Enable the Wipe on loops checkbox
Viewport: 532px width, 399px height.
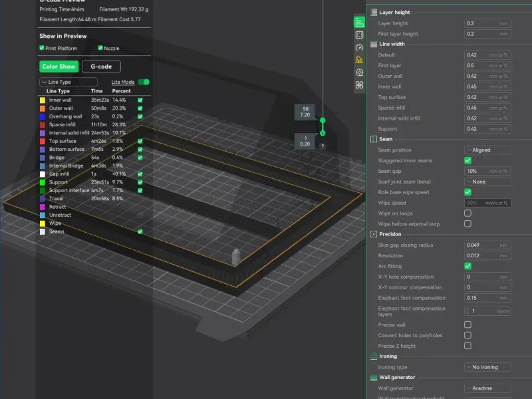[x=467, y=213]
